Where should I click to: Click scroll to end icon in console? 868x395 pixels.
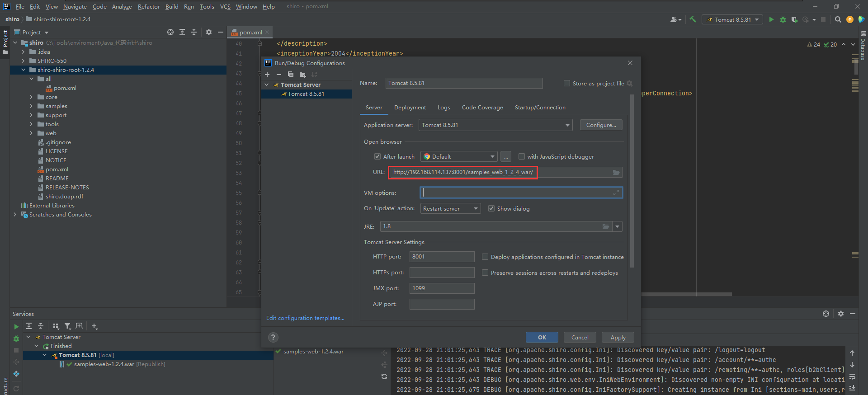coord(852,388)
